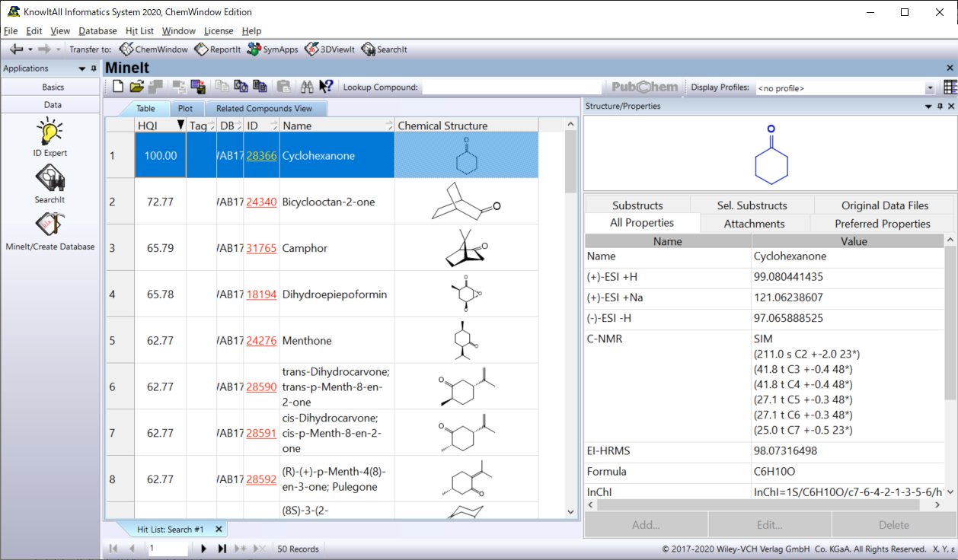Screen dimensions: 958x560
Task: Jump to the last record
Action: (222, 548)
